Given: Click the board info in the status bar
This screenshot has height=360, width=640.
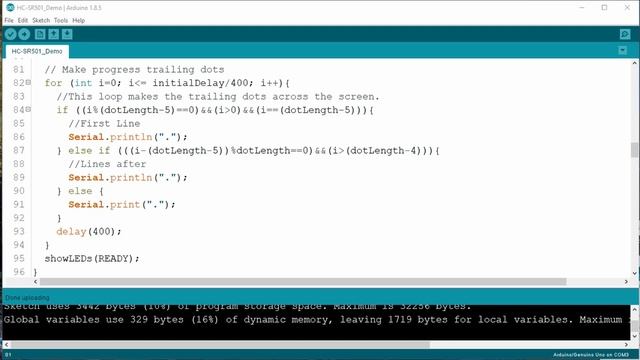Looking at the screenshot, I should [591, 355].
